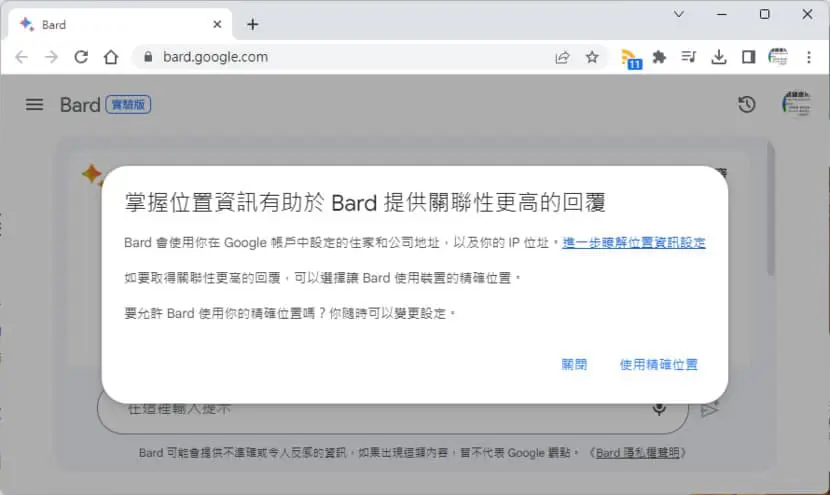Expand the tab search chevron

[x=679, y=14]
